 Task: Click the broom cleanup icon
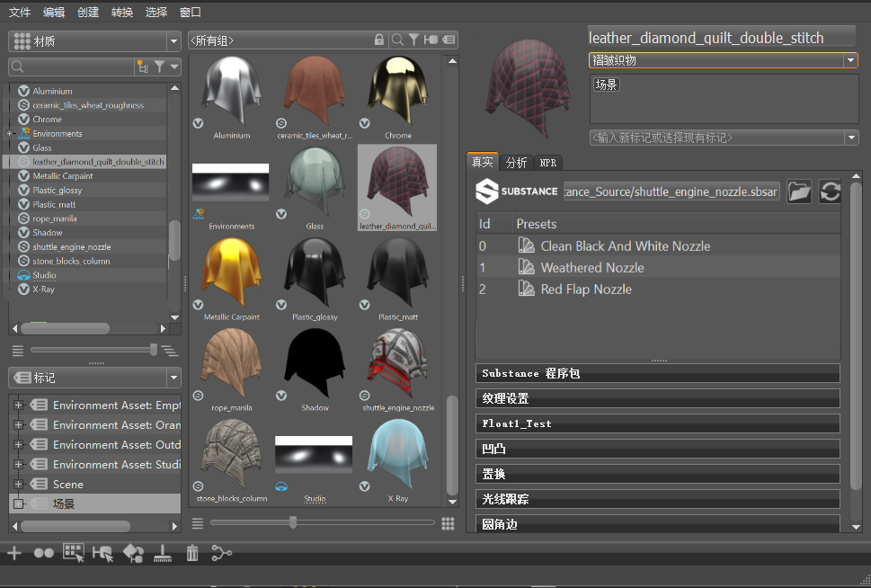162,553
